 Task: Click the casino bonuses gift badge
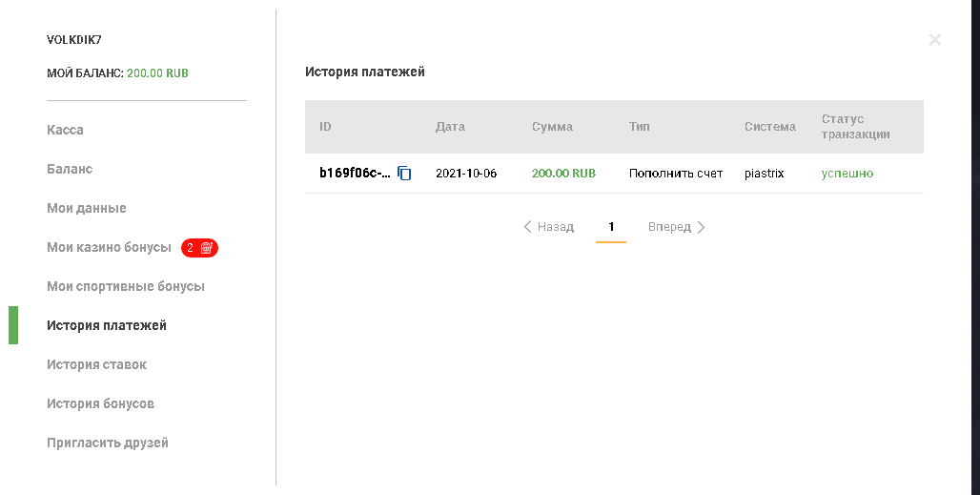point(200,248)
